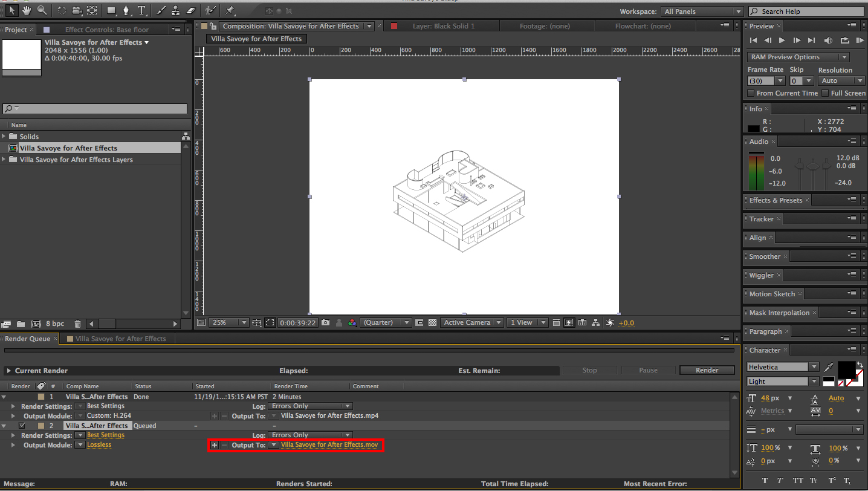
Task: Toggle Loop option in Preview panel
Action: pos(844,40)
